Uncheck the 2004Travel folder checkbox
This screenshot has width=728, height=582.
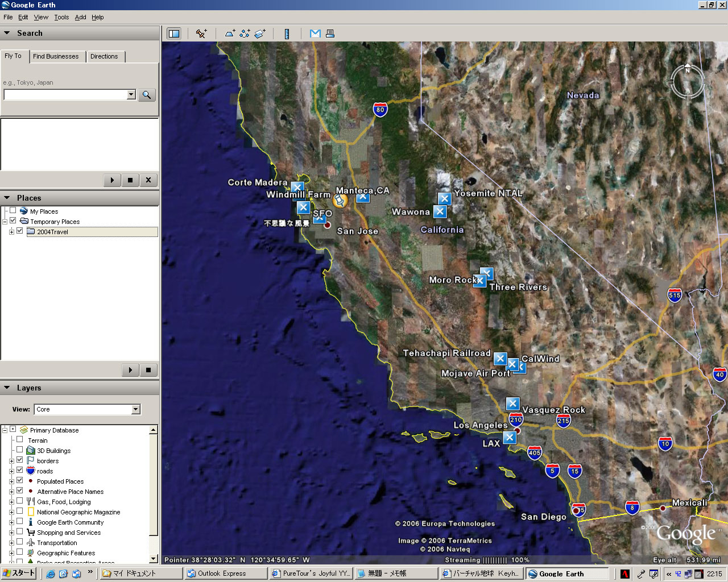[20, 231]
